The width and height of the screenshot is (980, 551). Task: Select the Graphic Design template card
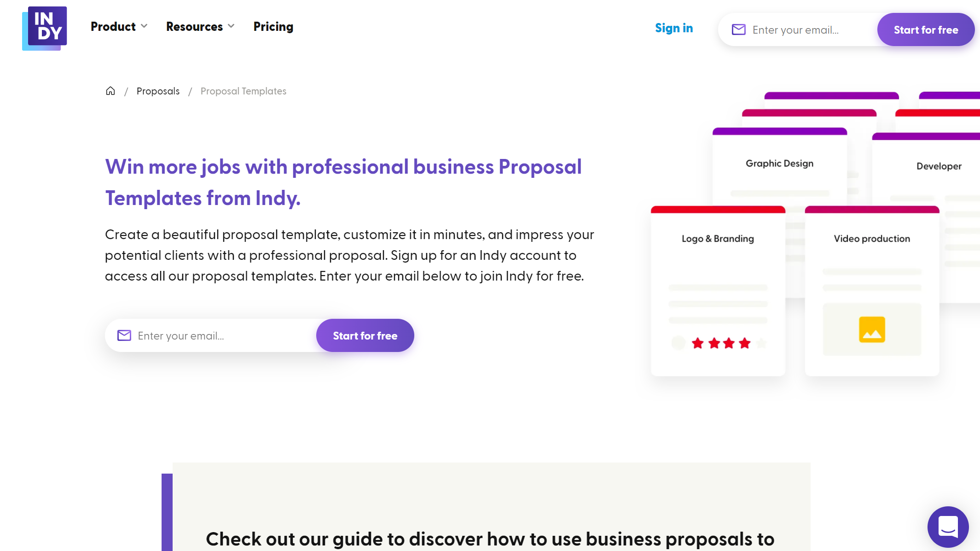pyautogui.click(x=779, y=164)
